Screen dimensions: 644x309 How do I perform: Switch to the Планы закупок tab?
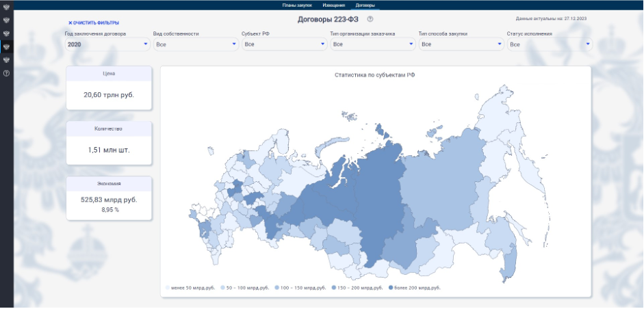coord(297,5)
